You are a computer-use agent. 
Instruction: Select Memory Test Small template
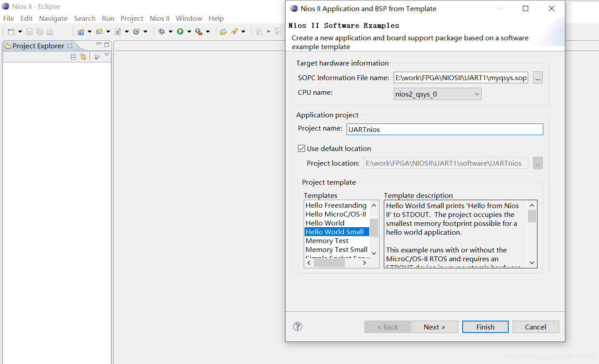[336, 249]
